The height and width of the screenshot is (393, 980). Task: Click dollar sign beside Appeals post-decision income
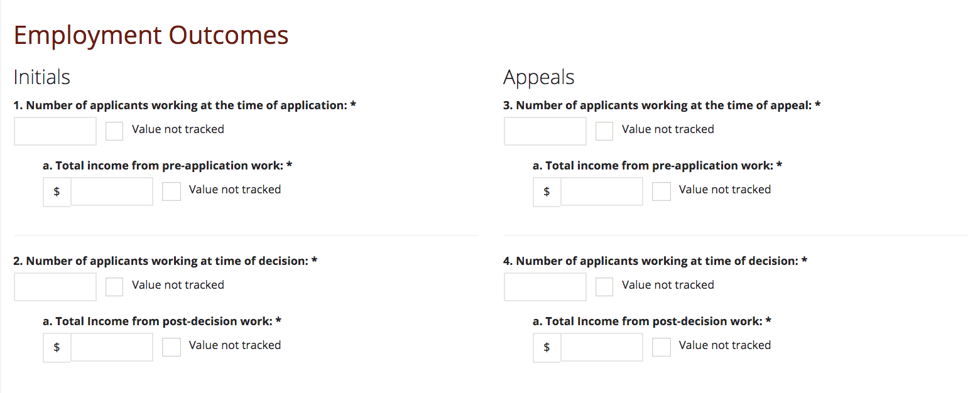click(547, 347)
